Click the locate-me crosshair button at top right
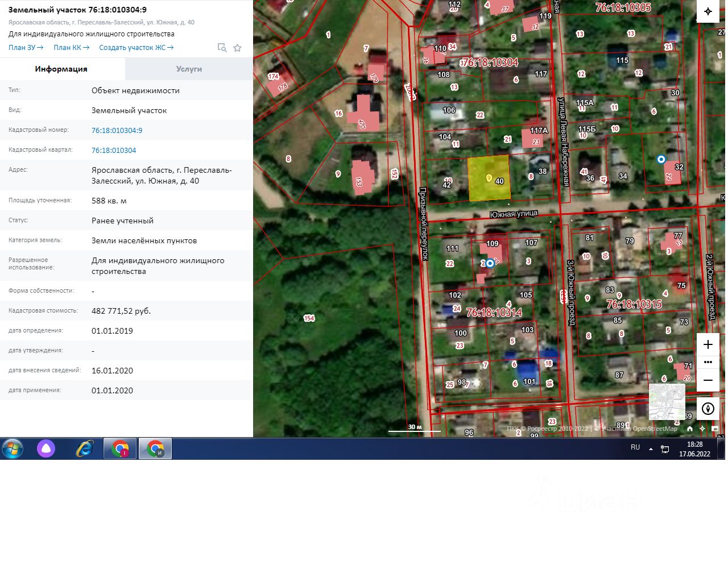This screenshot has height=582, width=728. [x=708, y=11]
